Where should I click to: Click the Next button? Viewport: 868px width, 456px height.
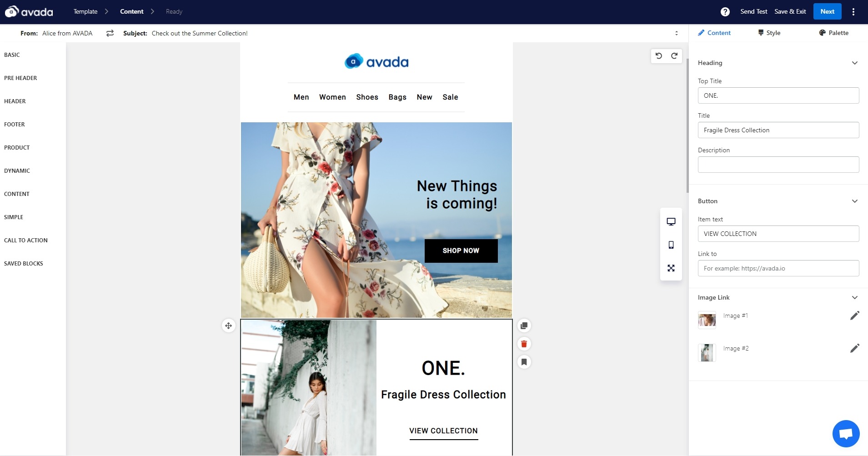click(x=827, y=12)
